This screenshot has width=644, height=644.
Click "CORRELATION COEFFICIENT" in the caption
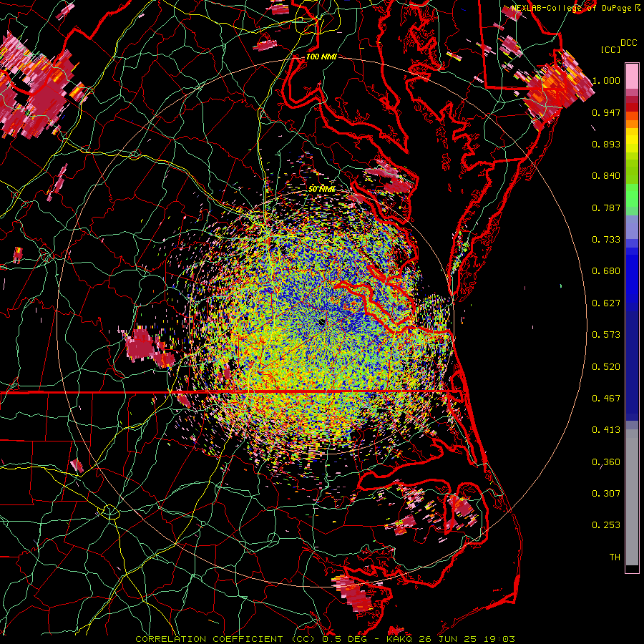coord(209,639)
